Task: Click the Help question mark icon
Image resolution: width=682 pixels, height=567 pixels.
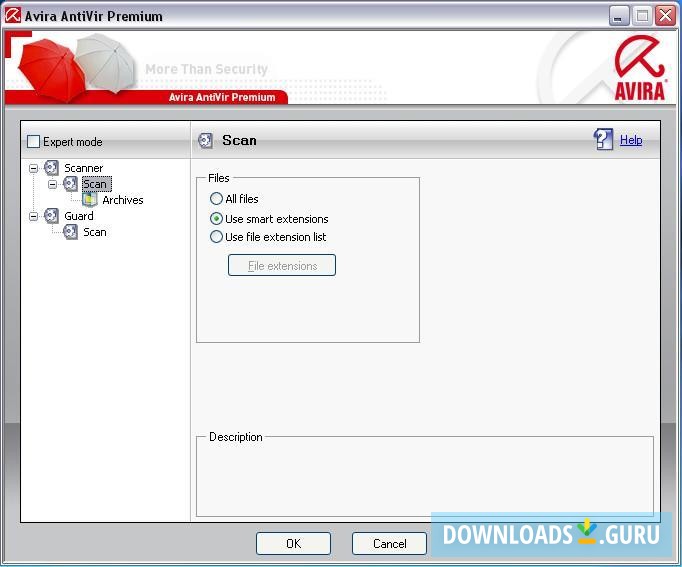Action: (604, 140)
